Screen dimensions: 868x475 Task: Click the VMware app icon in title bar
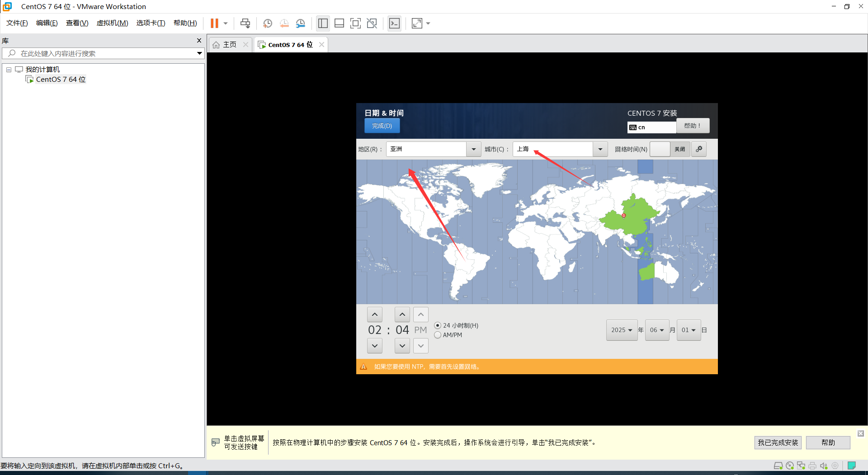7,6
